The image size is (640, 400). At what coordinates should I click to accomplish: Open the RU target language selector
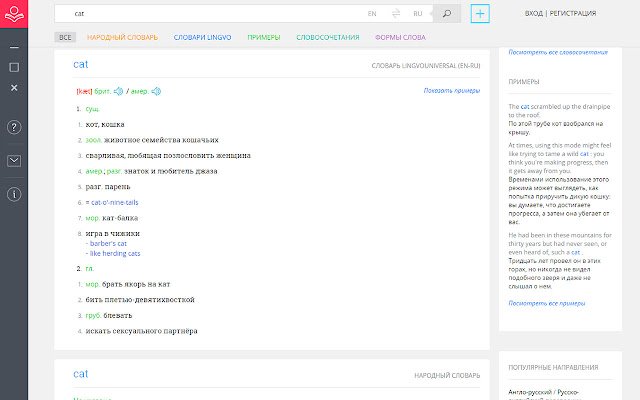tap(418, 14)
